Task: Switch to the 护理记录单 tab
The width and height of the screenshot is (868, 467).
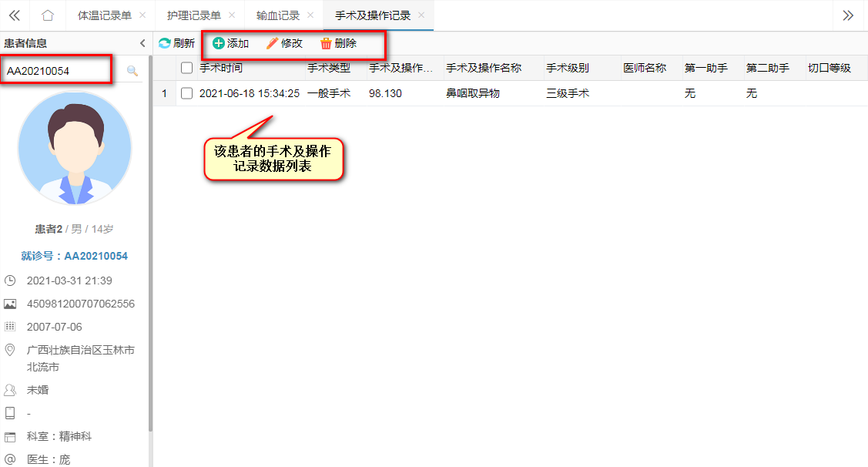Action: pos(193,15)
